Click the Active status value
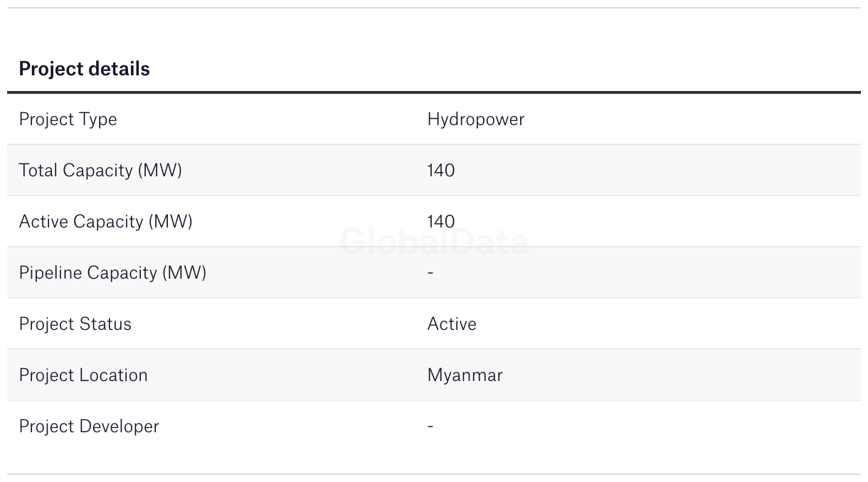 (452, 323)
